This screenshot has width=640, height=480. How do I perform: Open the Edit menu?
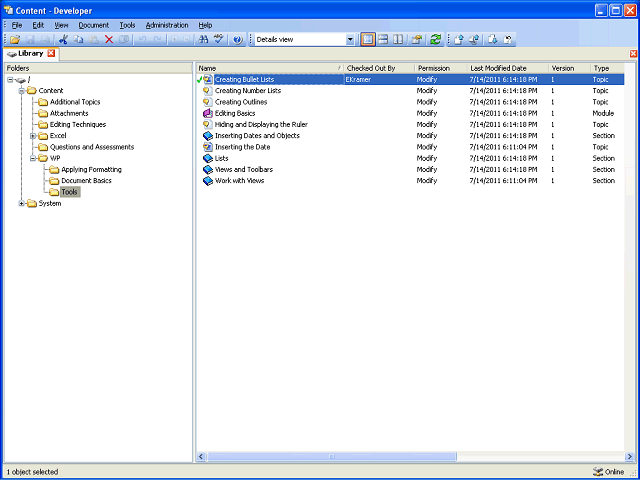point(38,25)
